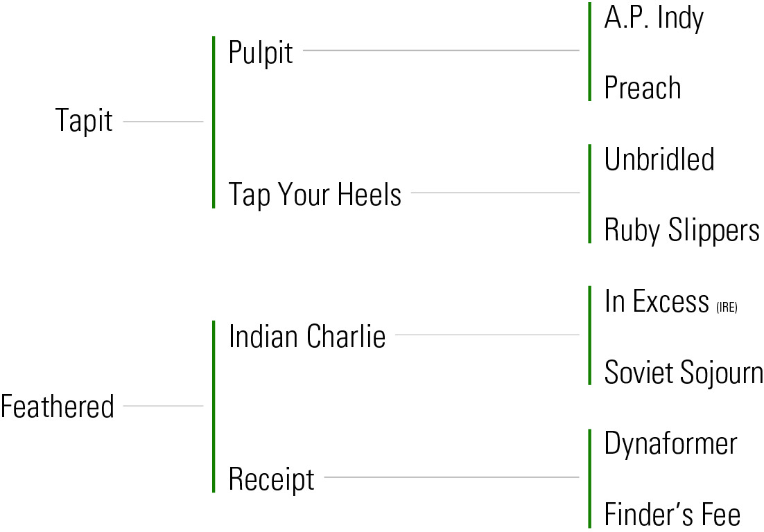This screenshot has width=764, height=532.
Task: Click the Preach ancestor entry
Action: coord(642,88)
